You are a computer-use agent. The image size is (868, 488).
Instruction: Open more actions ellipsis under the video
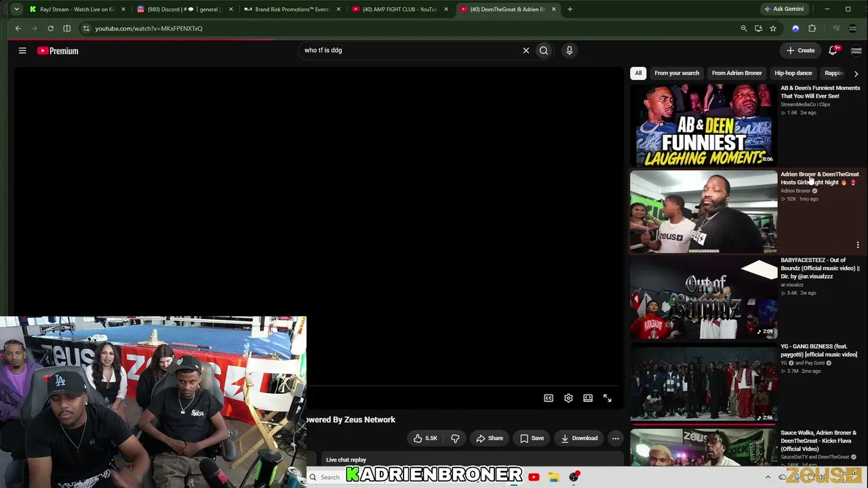[x=616, y=439]
